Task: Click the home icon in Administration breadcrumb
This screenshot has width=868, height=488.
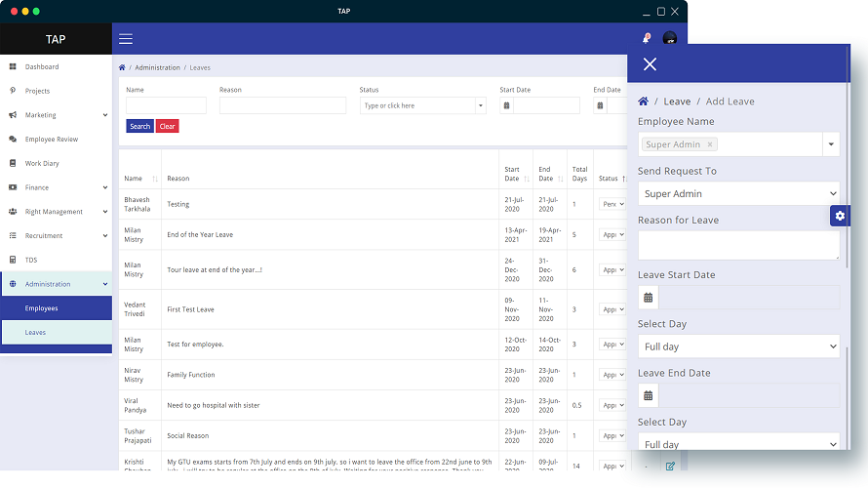Action: pos(122,67)
